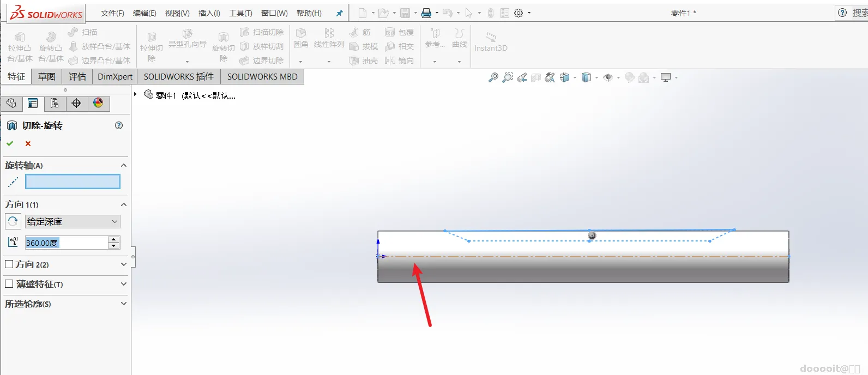Screen dimensions: 868x375
Task: Collapse the 方向 1(1) section
Action: pos(124,204)
